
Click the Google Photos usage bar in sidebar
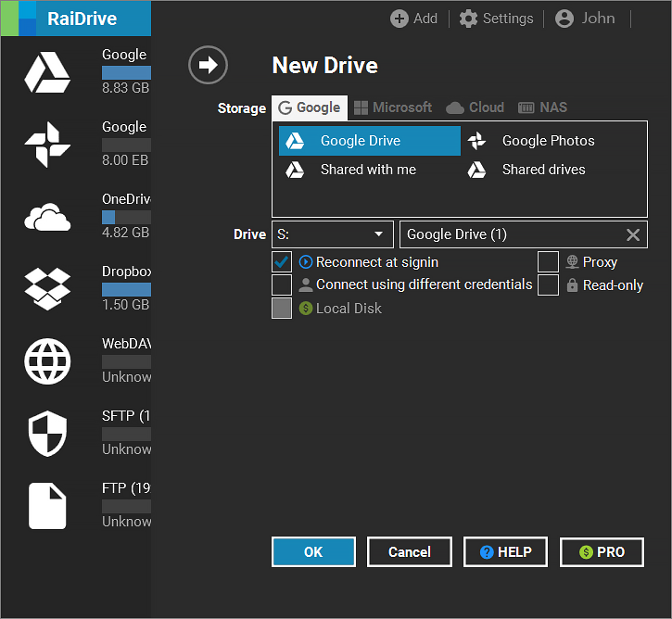[126, 145]
